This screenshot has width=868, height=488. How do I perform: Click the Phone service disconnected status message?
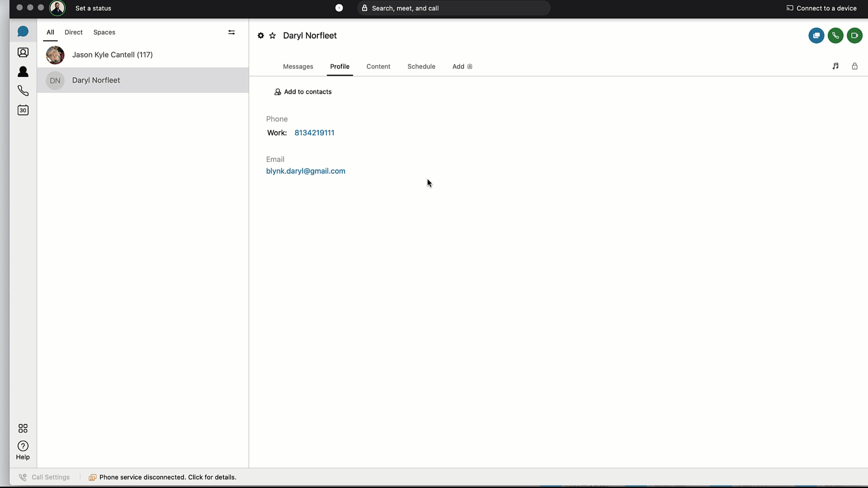point(167,477)
